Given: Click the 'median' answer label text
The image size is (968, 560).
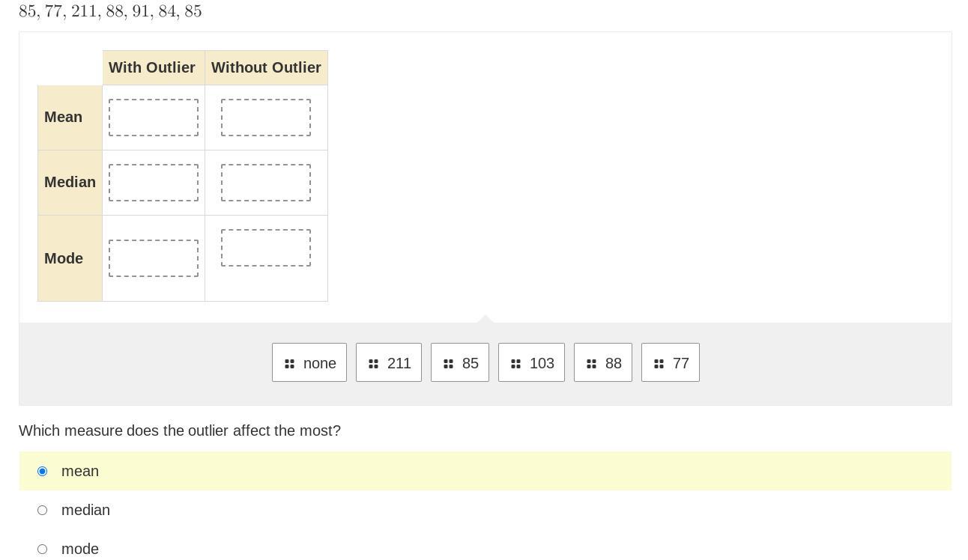Looking at the screenshot, I should [85, 510].
